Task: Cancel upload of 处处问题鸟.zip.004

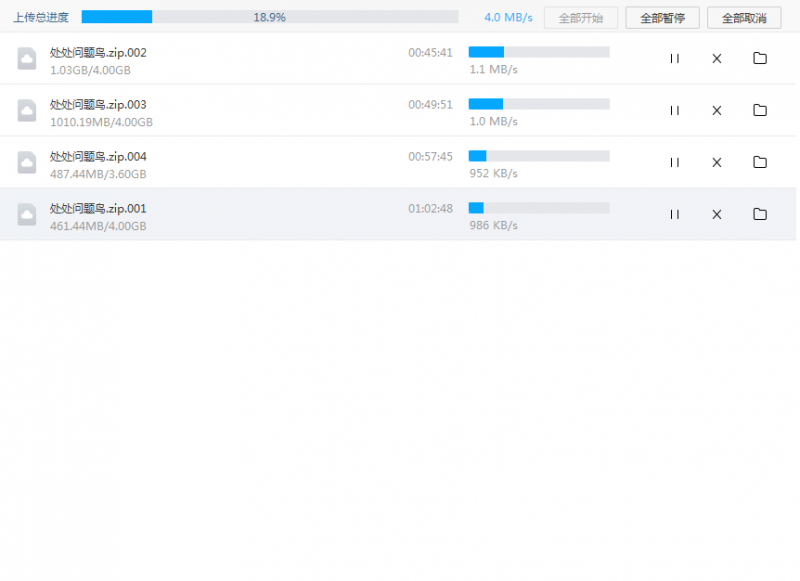Action: (x=716, y=163)
